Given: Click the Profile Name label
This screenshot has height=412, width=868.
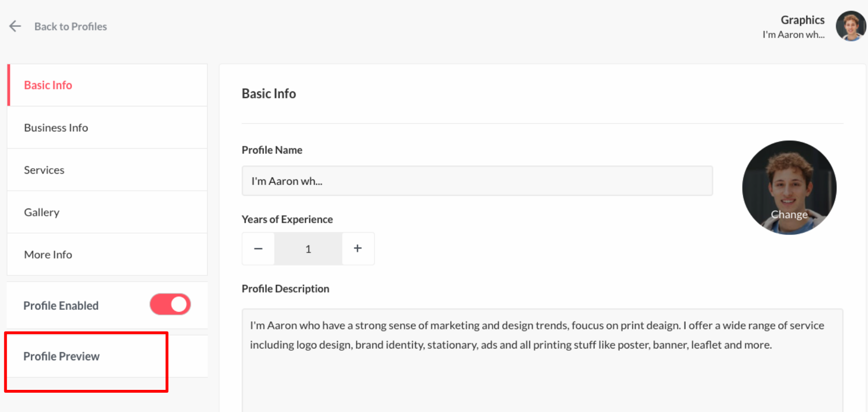Looking at the screenshot, I should [x=272, y=150].
